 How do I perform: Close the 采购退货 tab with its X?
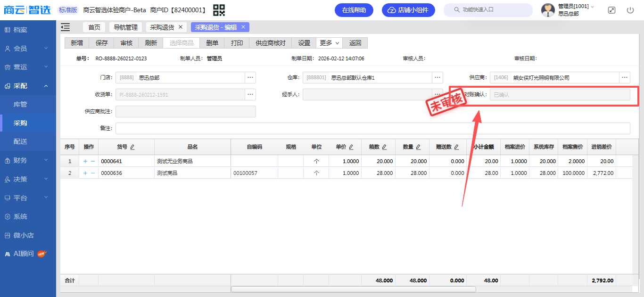[181, 27]
